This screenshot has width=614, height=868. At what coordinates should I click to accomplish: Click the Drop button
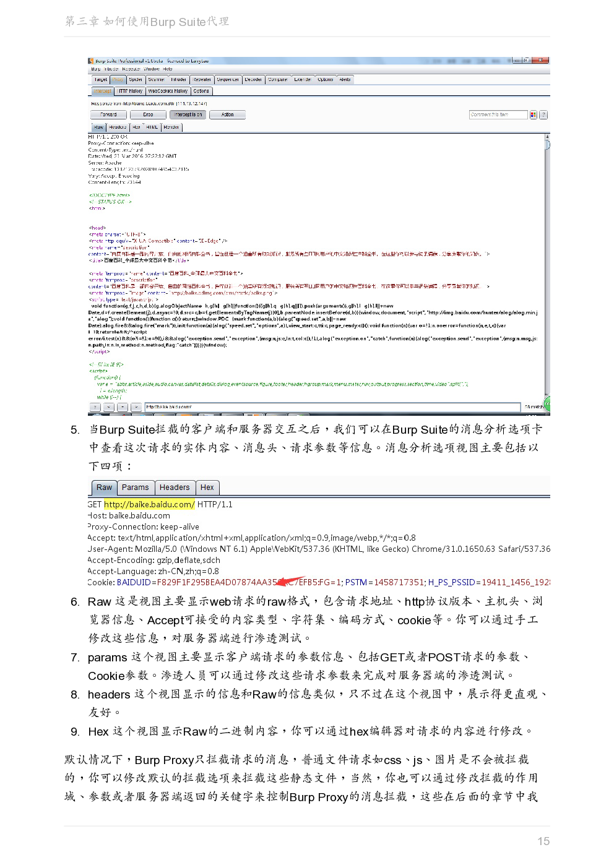148,114
